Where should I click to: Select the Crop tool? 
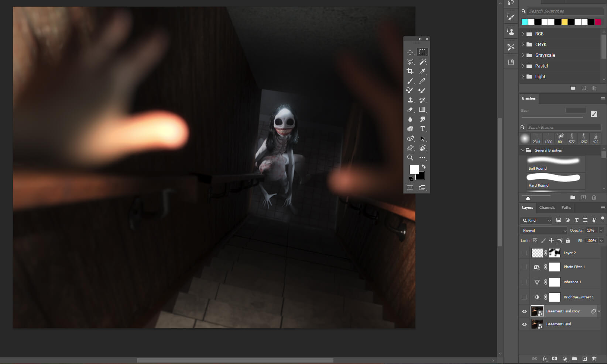click(x=410, y=71)
